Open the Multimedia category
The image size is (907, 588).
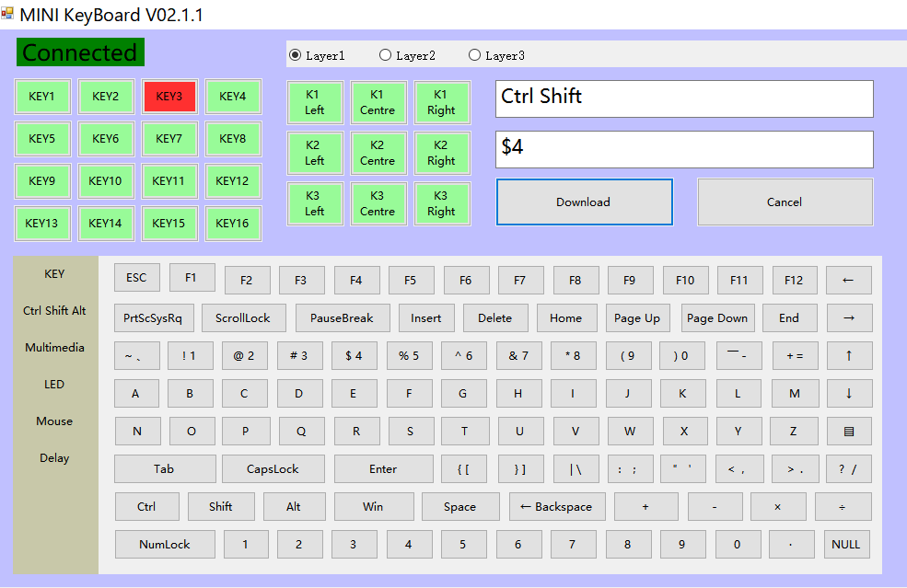54,348
